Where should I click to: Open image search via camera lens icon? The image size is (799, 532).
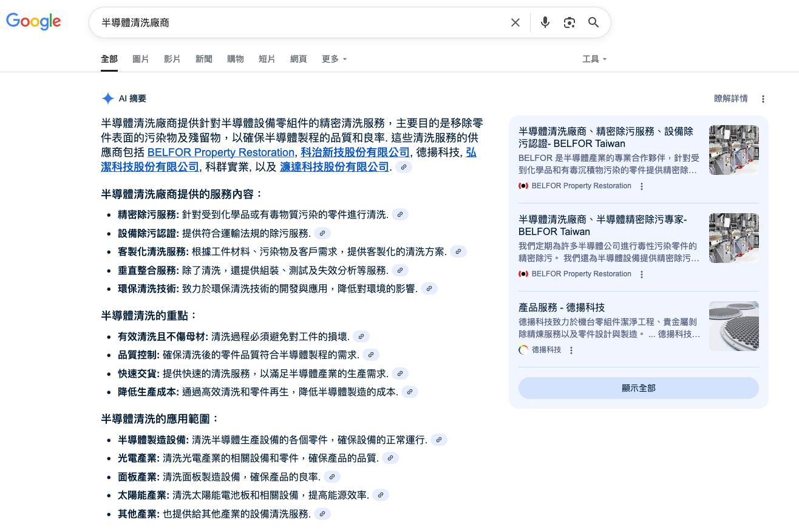(x=569, y=22)
